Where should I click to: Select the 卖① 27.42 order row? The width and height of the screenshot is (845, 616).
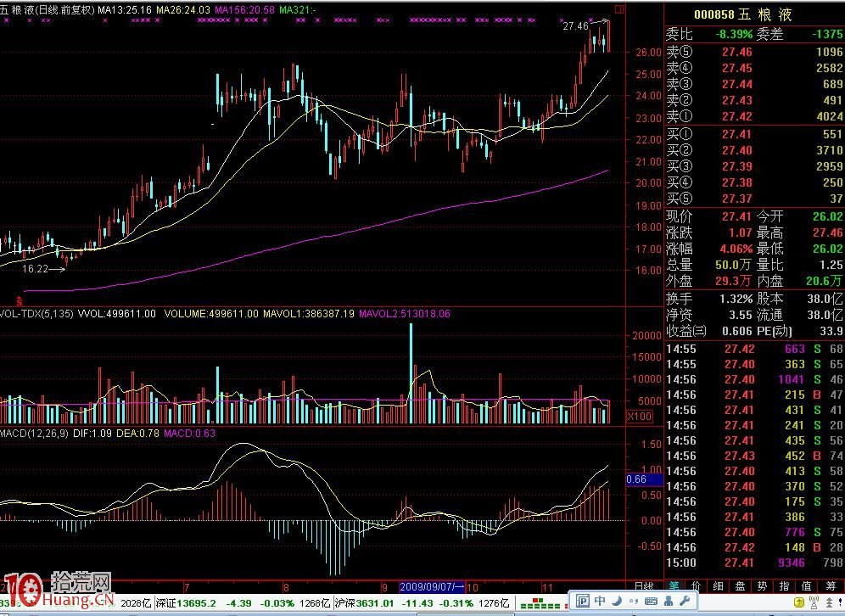click(x=754, y=116)
